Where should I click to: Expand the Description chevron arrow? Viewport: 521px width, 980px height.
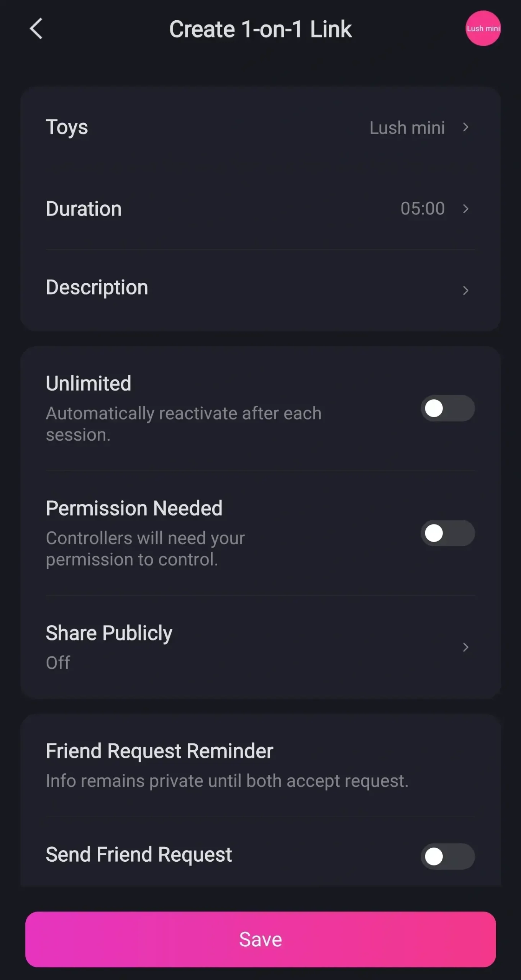click(x=465, y=291)
